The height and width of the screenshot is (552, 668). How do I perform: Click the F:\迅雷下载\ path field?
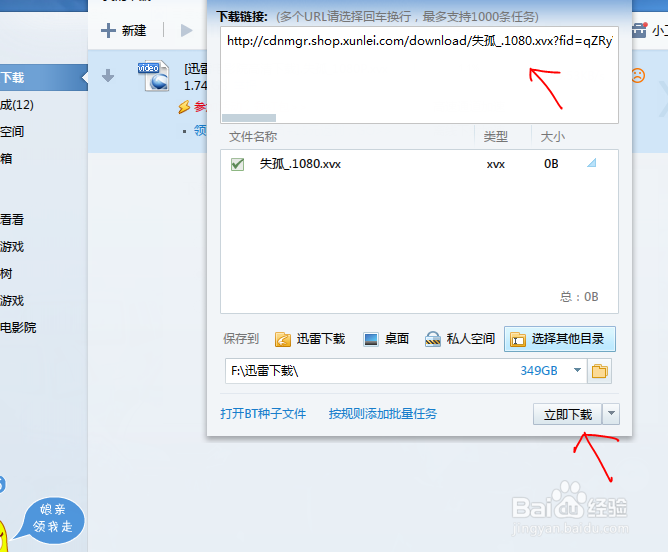(x=406, y=371)
